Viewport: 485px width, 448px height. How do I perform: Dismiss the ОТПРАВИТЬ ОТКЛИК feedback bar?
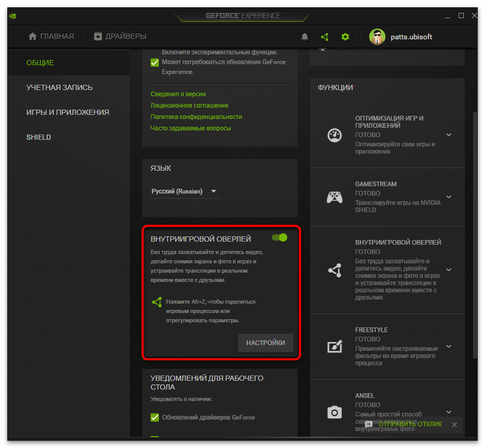click(x=454, y=425)
